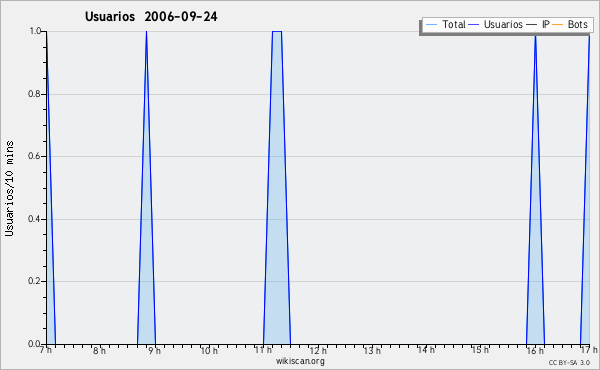Click the IP legend entry
The width and height of the screenshot is (600, 370).
click(538, 24)
